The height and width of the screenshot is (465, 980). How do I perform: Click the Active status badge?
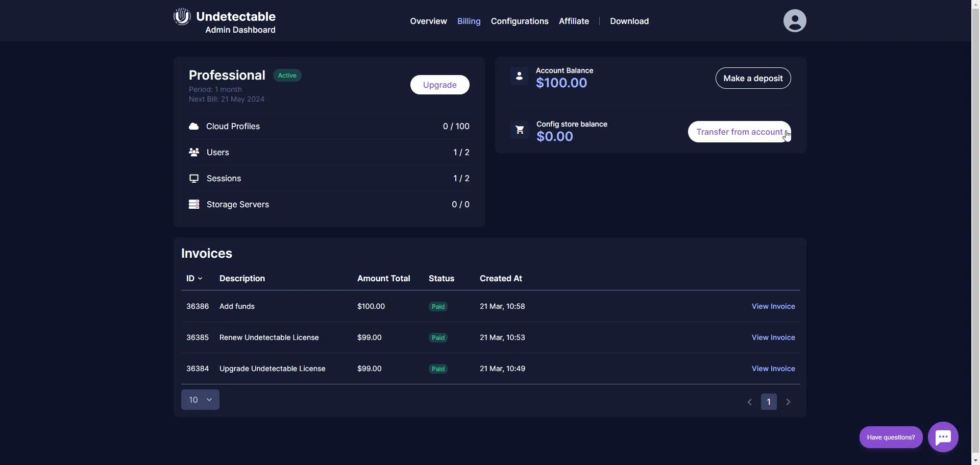287,76
